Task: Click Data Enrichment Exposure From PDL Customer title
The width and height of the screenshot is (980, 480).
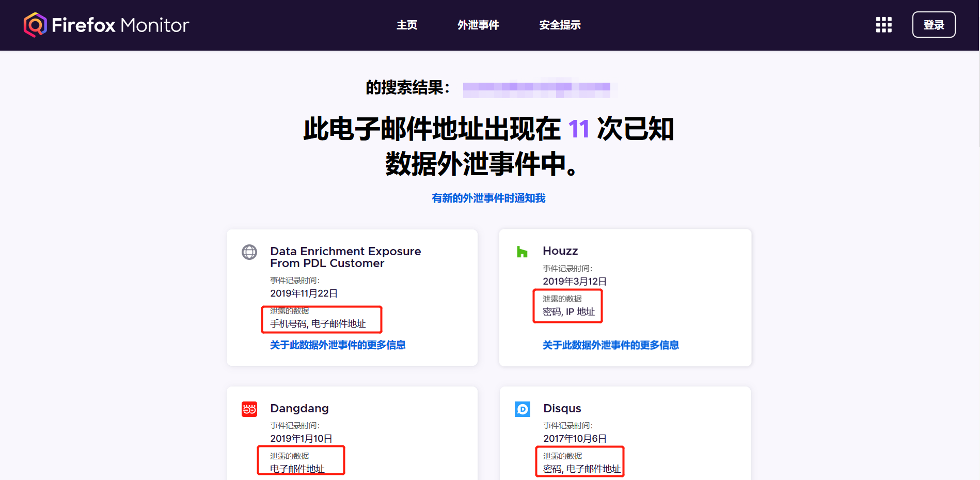Action: tap(345, 257)
